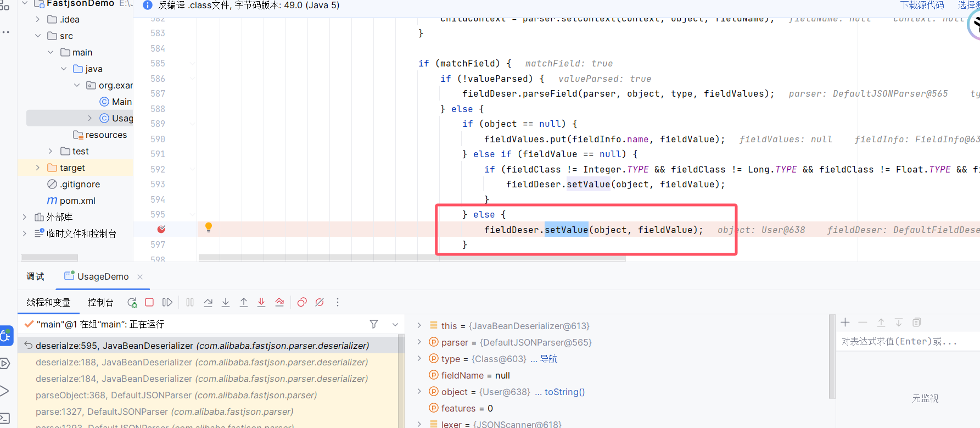
Task: Click the move watch down arrow
Action: (899, 323)
